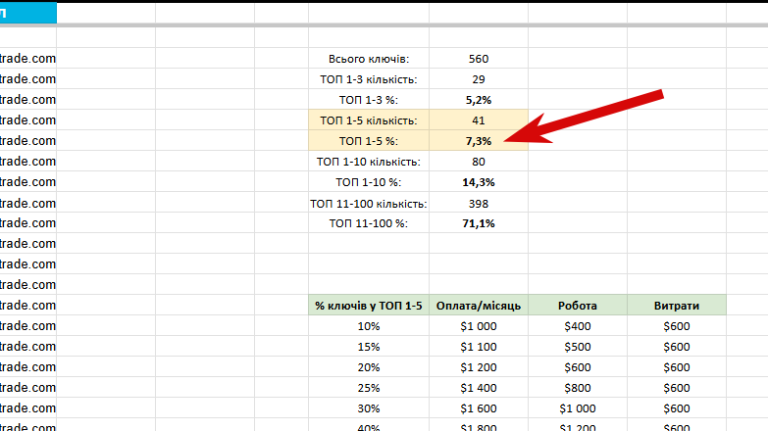Viewport: 768px width, 431px height.
Task: Select the 14,3% value cell
Action: 479,182
